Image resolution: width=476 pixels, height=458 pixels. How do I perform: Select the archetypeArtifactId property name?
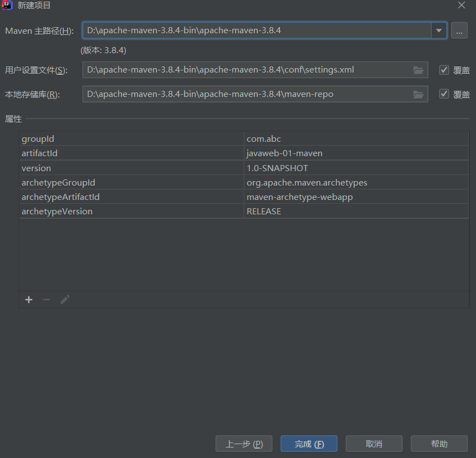(132, 197)
